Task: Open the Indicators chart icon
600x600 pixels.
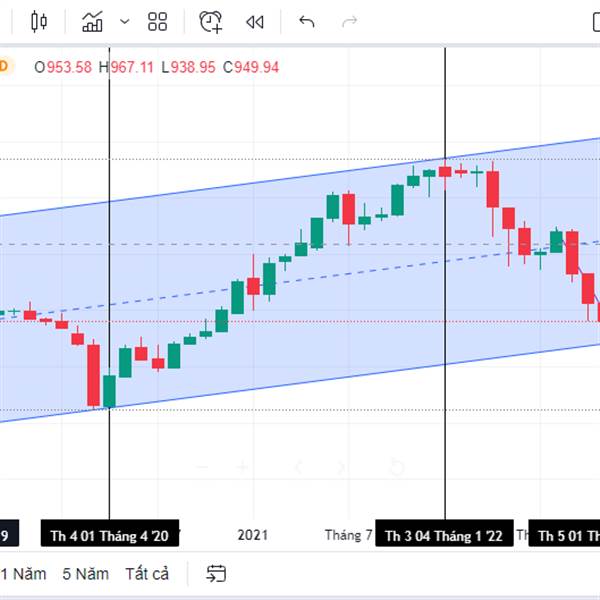Action: point(93,21)
